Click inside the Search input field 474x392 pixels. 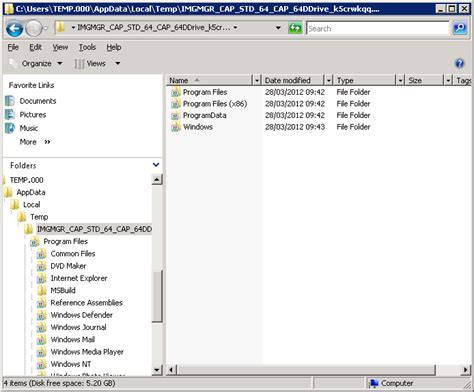tap(378, 28)
